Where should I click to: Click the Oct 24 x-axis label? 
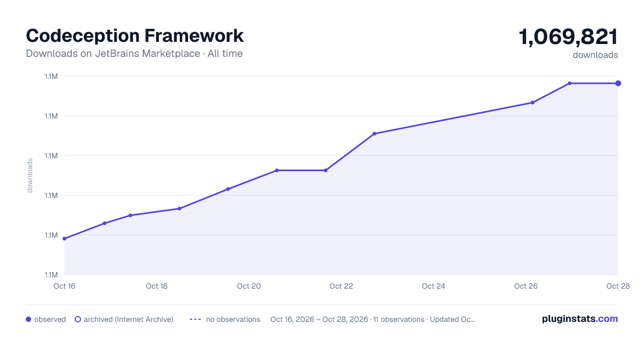434,286
